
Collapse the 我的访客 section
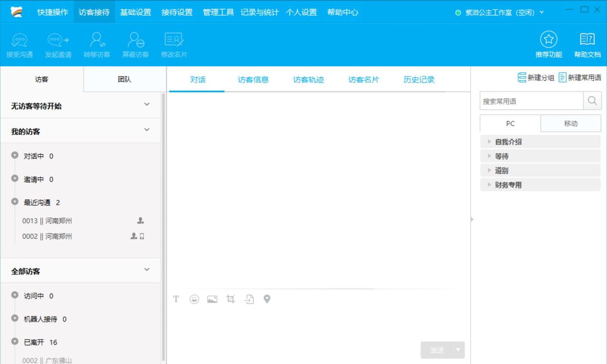click(x=147, y=130)
